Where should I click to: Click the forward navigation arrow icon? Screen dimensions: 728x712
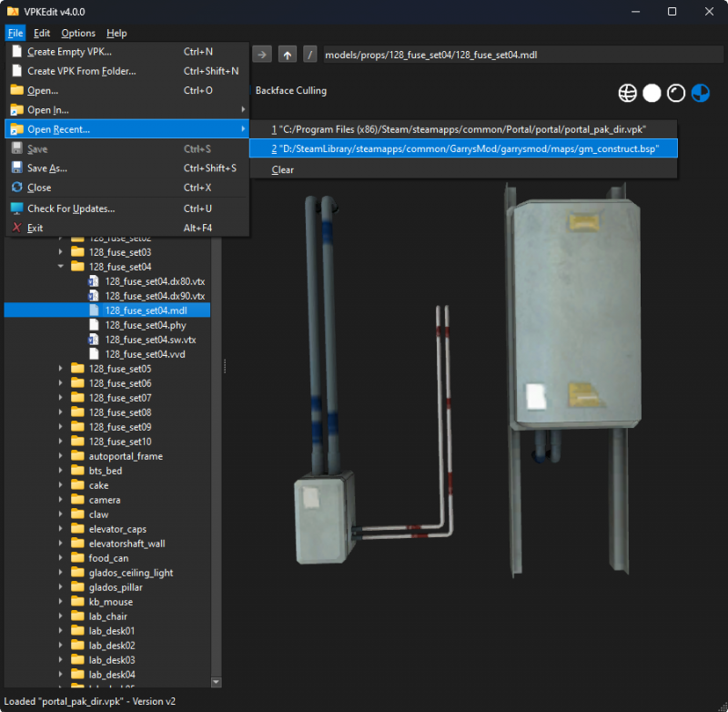[262, 54]
